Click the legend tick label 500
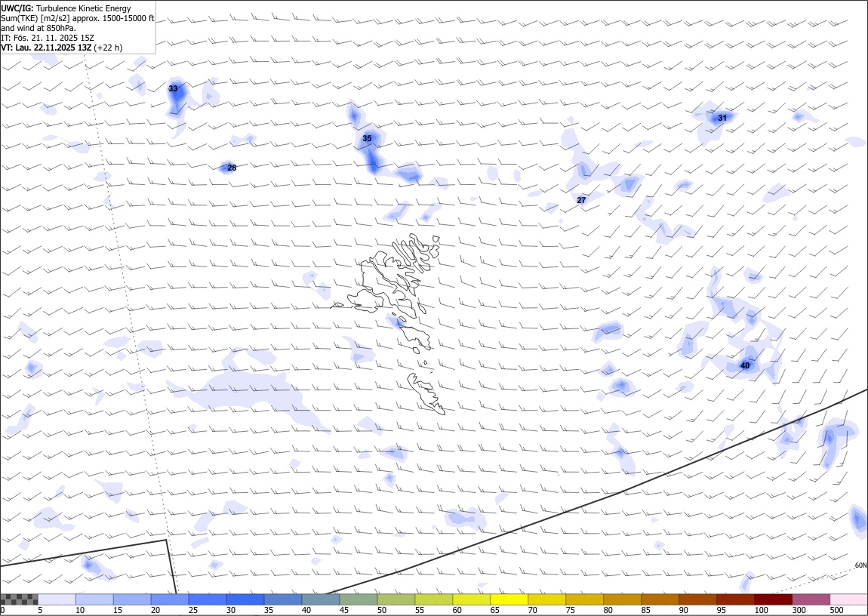This screenshot has height=616, width=868. coord(837,610)
